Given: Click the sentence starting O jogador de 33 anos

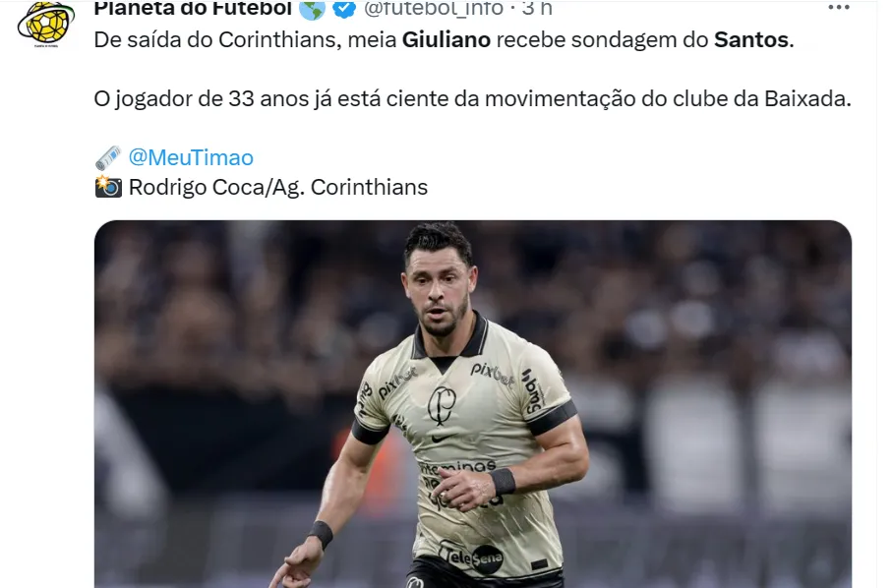Looking at the screenshot, I should 472,99.
